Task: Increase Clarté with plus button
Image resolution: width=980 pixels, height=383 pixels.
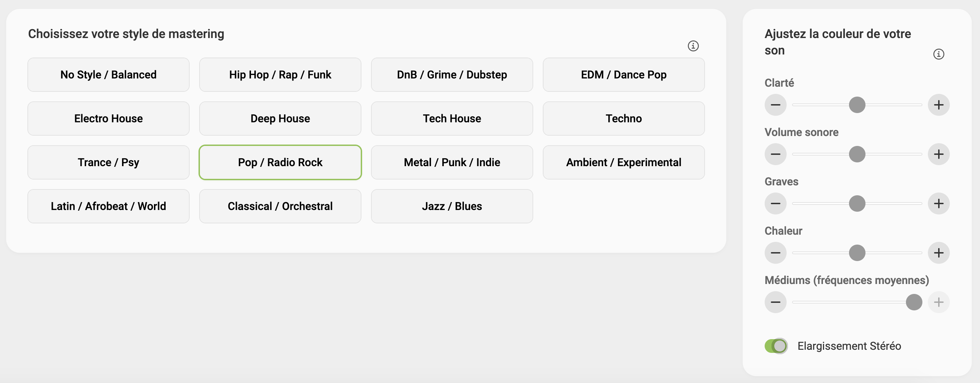Action: tap(938, 105)
